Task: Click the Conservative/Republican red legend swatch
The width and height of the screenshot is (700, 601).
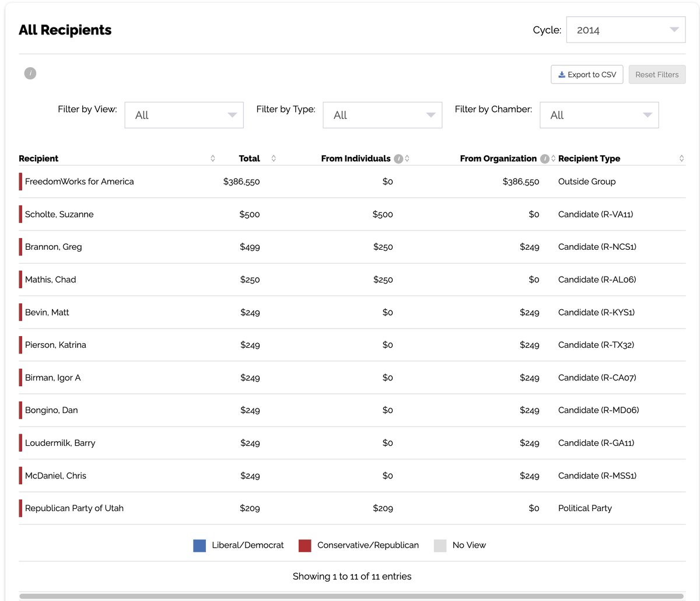Action: [x=304, y=546]
